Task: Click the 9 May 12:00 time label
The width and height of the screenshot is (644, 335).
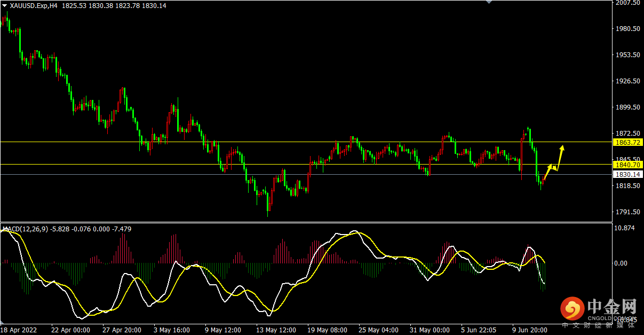Action: 222,330
